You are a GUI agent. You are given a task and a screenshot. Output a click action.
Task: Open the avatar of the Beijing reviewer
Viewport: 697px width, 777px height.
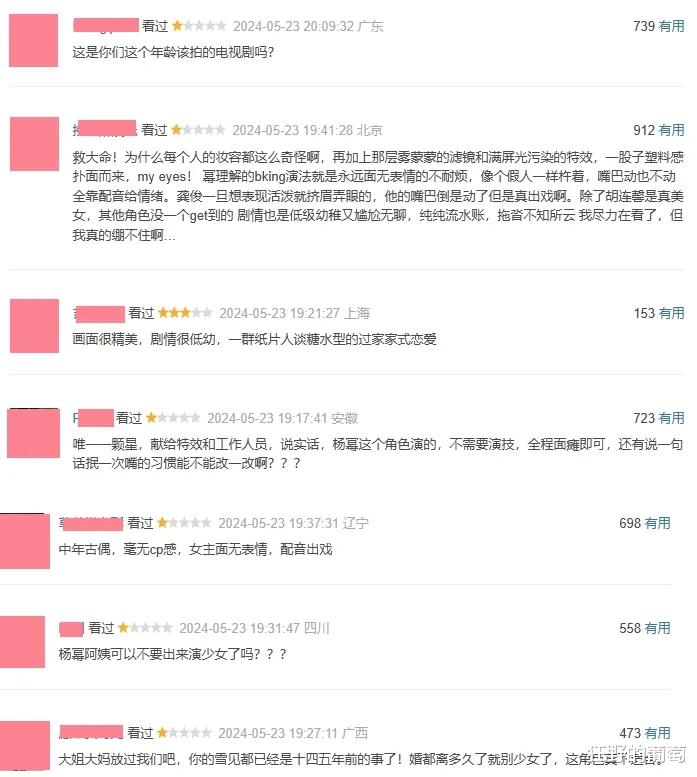tap(34, 144)
